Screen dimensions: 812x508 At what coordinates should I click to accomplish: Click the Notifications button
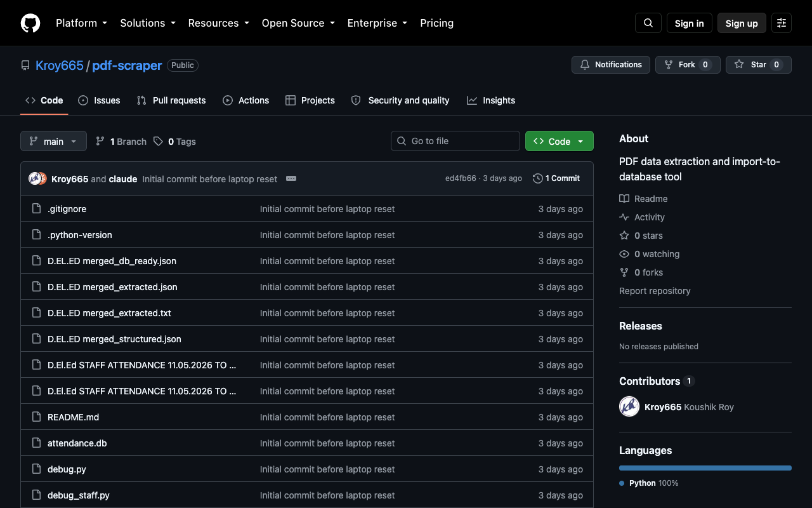click(611, 65)
